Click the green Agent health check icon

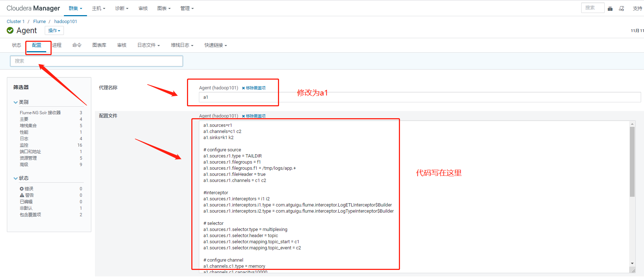10,31
